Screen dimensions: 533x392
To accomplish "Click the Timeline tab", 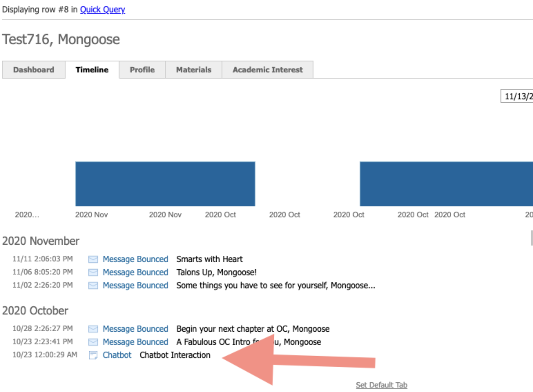I will [x=92, y=70].
